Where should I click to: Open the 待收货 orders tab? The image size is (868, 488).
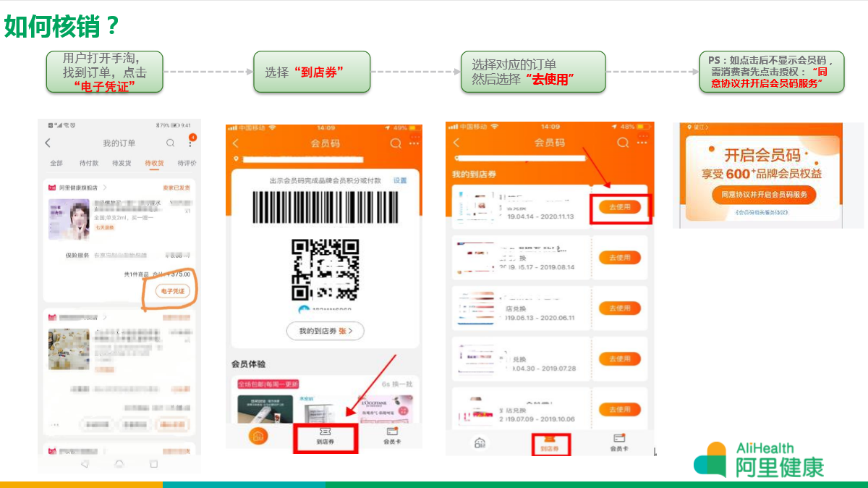click(153, 163)
